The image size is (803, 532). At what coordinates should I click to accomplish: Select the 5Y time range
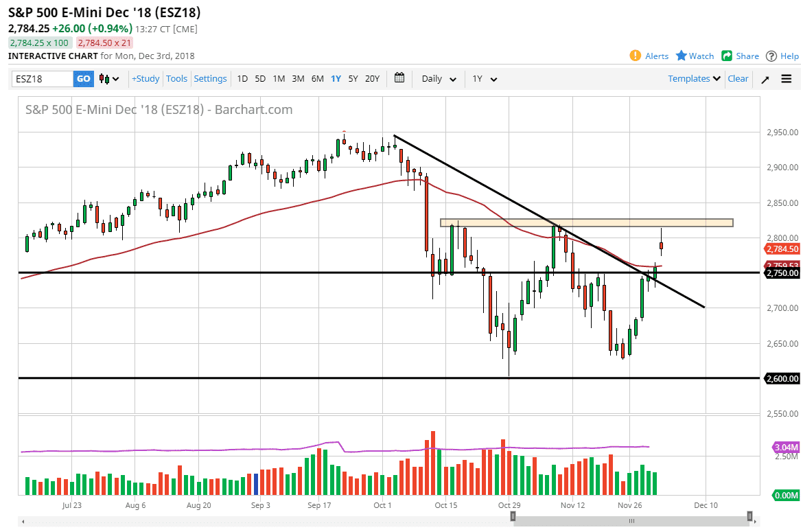tap(353, 79)
